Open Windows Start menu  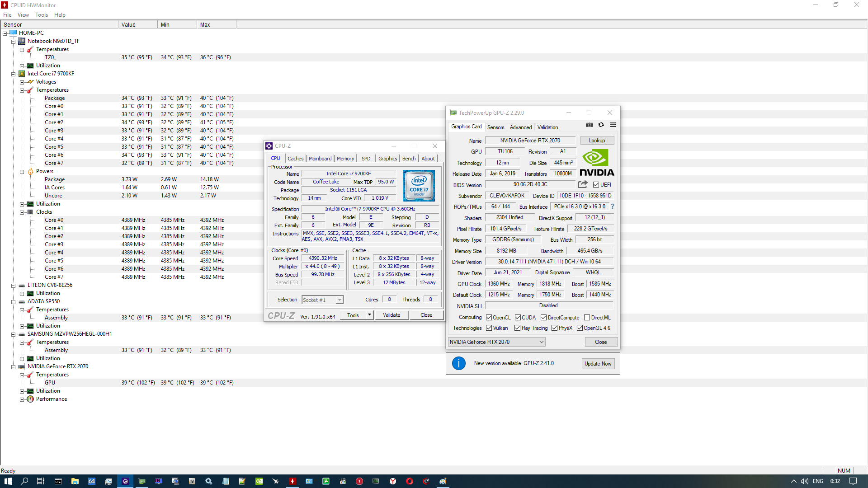click(8, 481)
